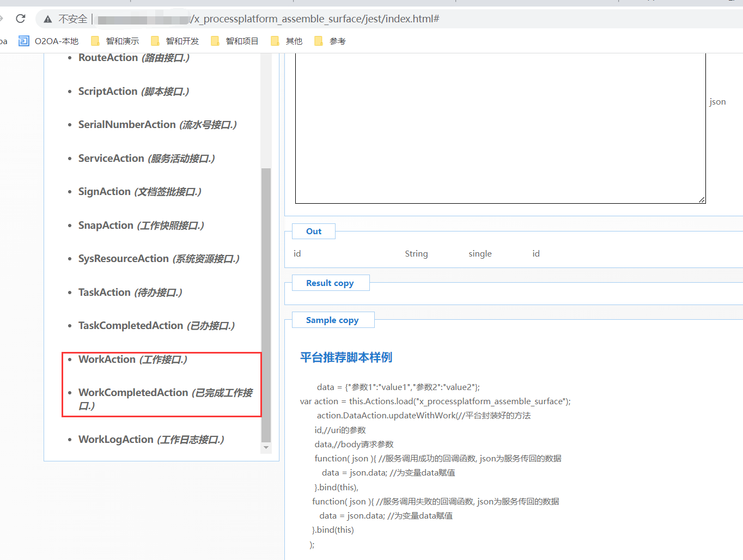Open TaskCompletedAction 已办接口 link

(157, 326)
